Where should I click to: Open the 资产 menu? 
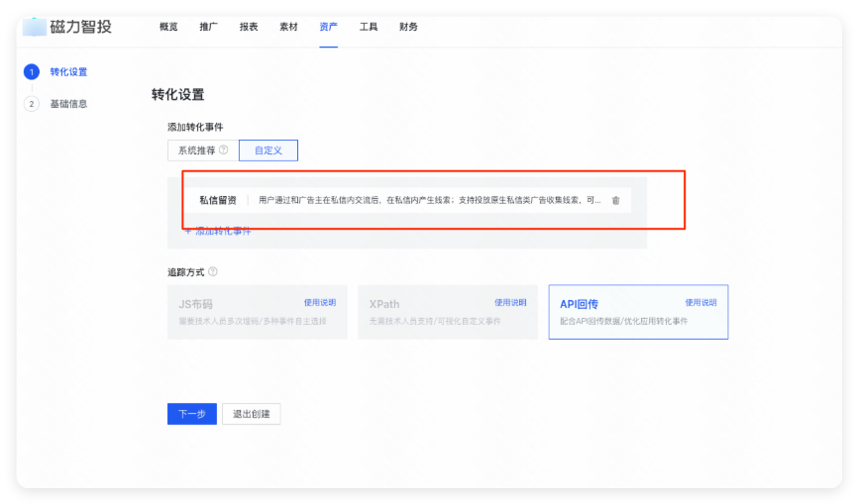328,27
